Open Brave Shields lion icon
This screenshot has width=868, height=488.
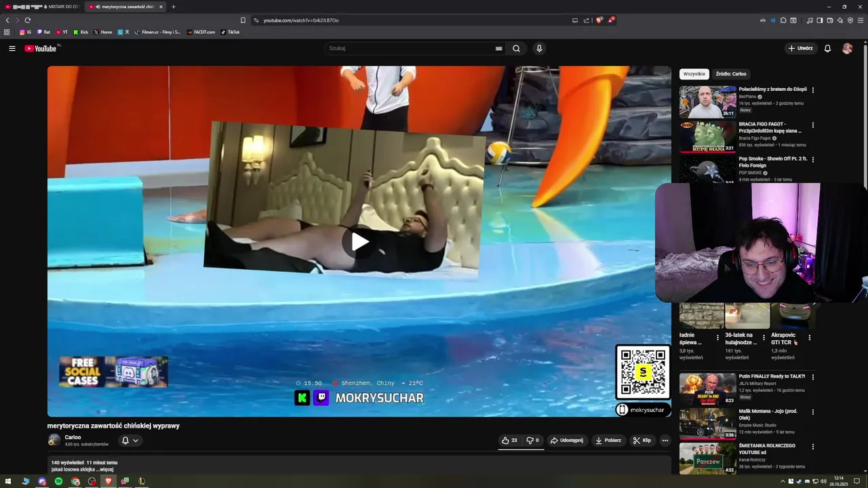pyautogui.click(x=599, y=20)
